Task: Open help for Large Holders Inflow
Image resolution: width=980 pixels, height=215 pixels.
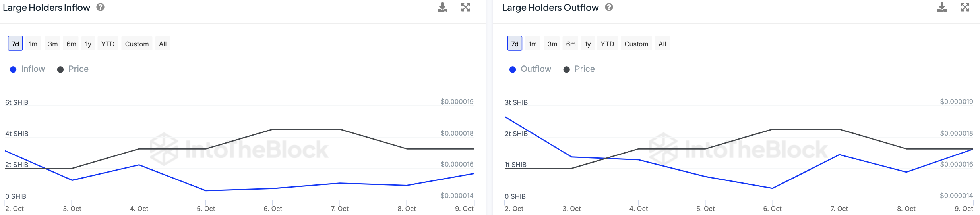Action: click(x=101, y=7)
